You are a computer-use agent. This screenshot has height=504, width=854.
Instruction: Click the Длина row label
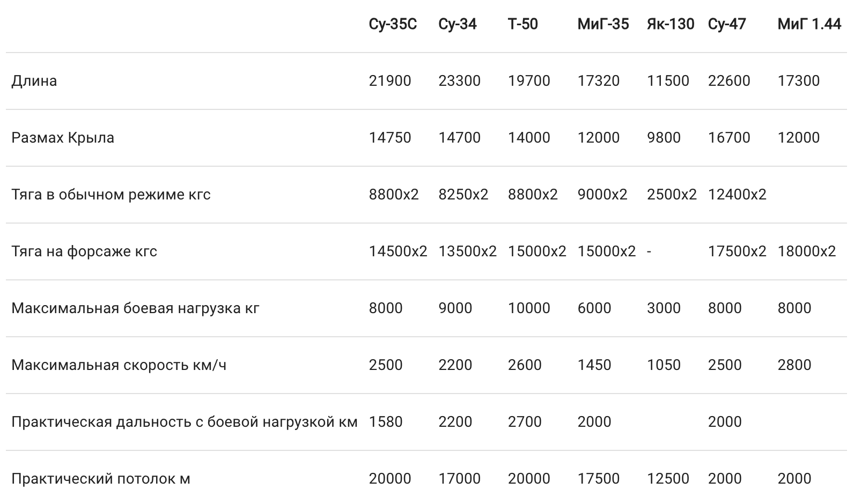tap(34, 81)
